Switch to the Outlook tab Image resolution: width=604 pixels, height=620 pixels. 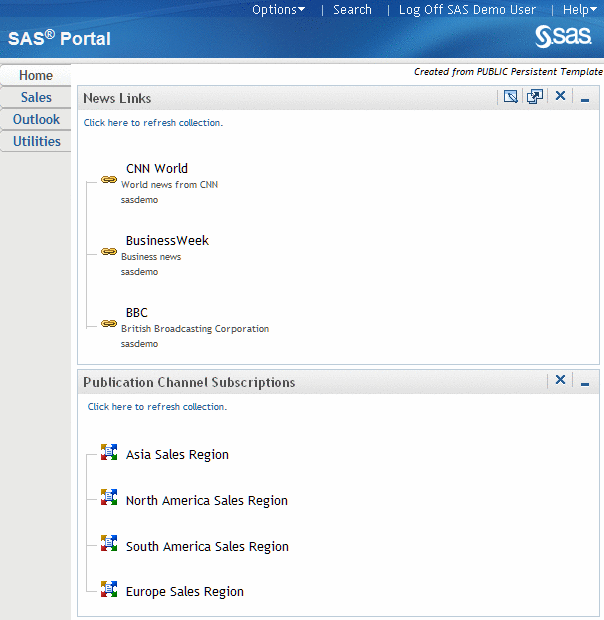pos(36,119)
